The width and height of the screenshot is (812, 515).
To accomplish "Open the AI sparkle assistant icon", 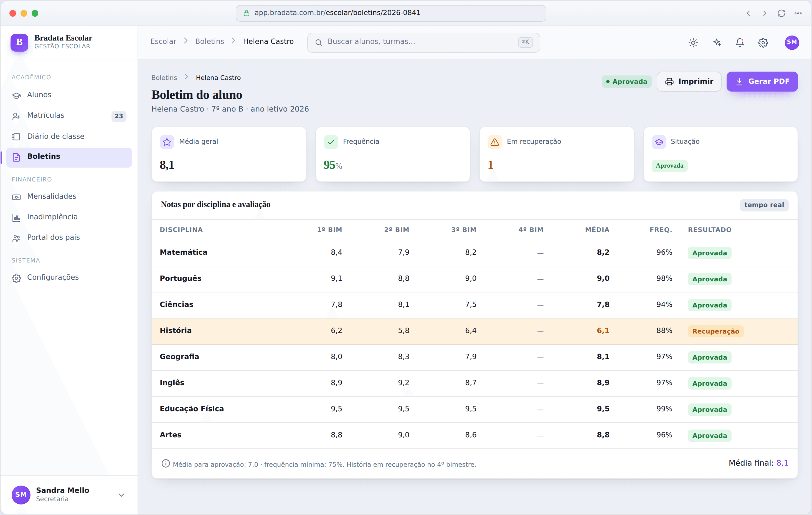I will [717, 42].
